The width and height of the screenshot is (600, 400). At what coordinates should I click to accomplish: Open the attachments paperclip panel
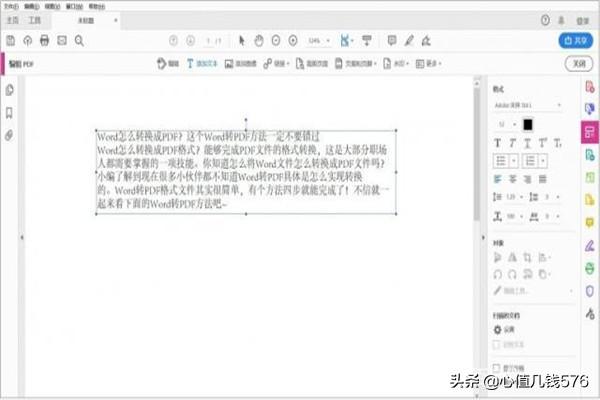point(10,134)
